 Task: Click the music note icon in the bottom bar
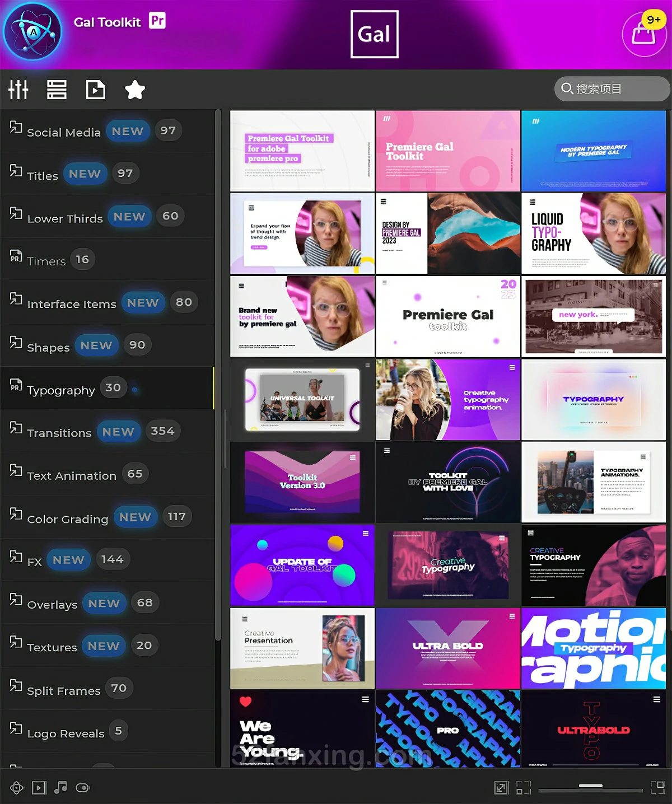tap(60, 788)
